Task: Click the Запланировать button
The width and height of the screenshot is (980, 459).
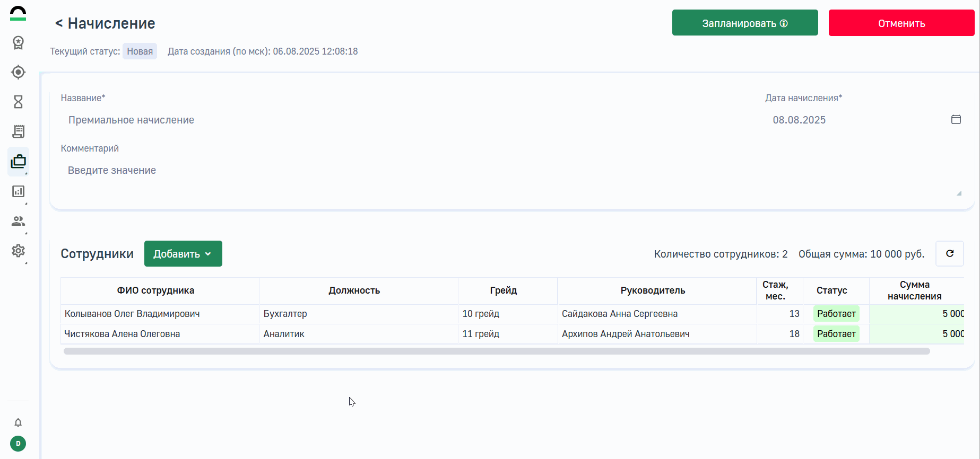Action: coord(744,23)
